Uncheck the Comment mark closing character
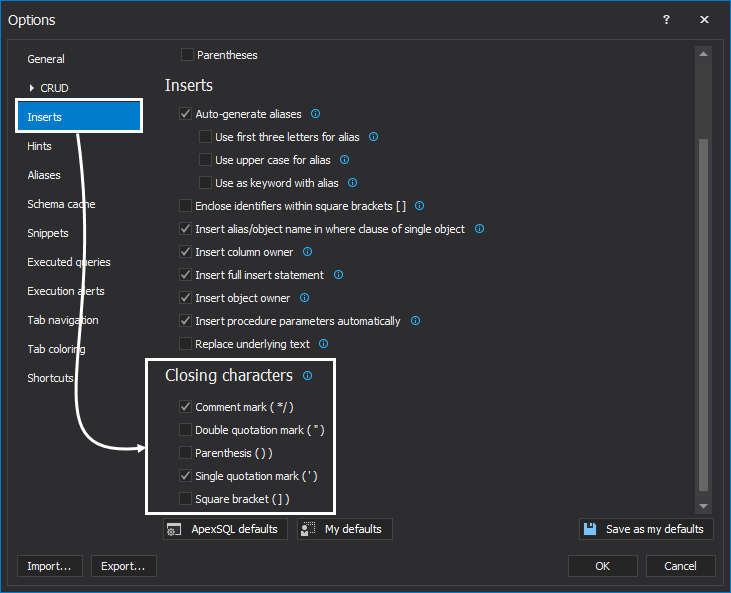The height and width of the screenshot is (593, 731). [185, 407]
